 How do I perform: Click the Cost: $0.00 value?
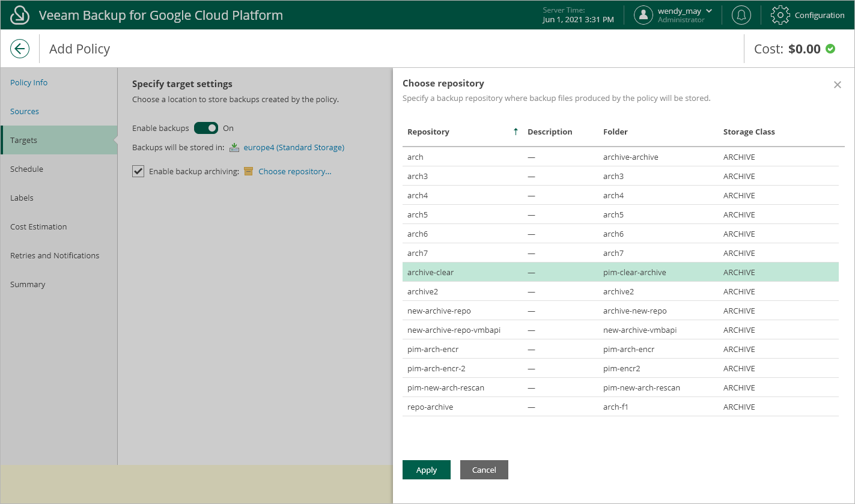click(787, 49)
